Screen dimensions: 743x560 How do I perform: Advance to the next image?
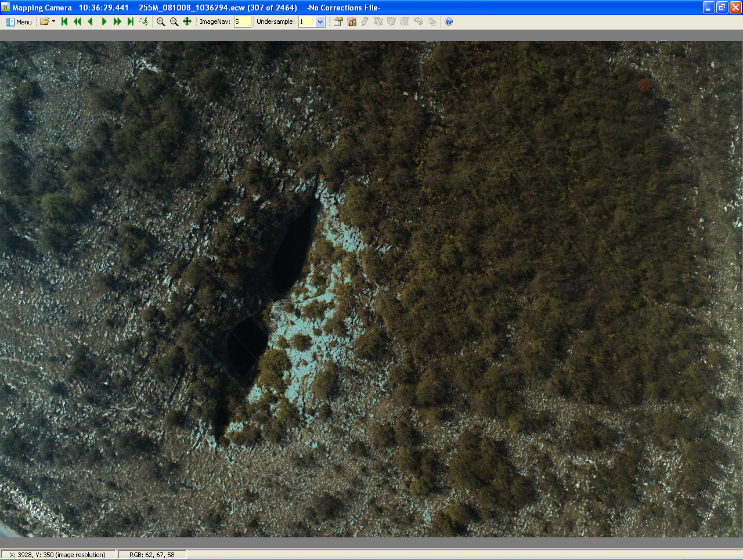tap(104, 21)
